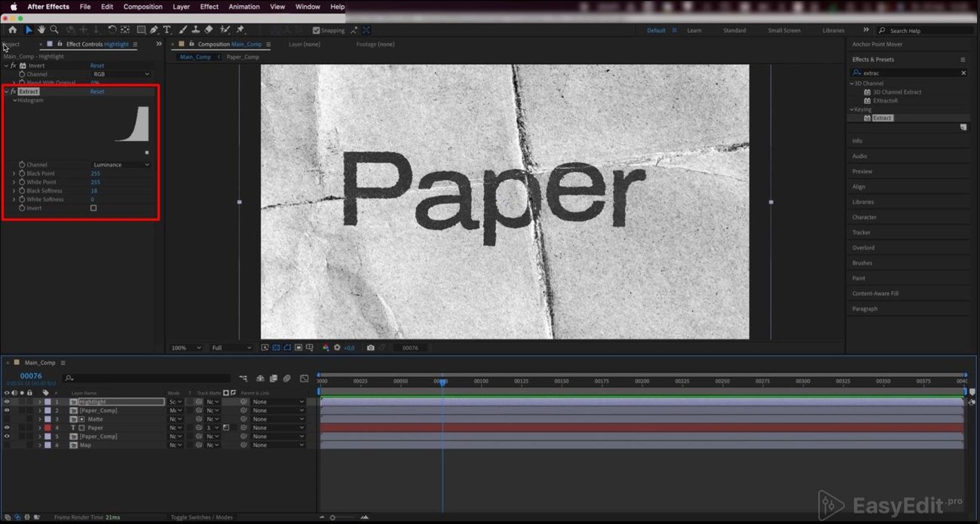Select the Hand tool in toolbar
The image size is (980, 524).
click(x=41, y=30)
